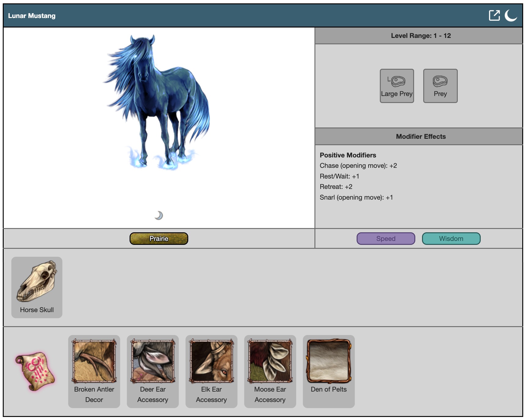Open Deer Ear Accessory item
The image size is (525, 420).
pyautogui.click(x=153, y=371)
